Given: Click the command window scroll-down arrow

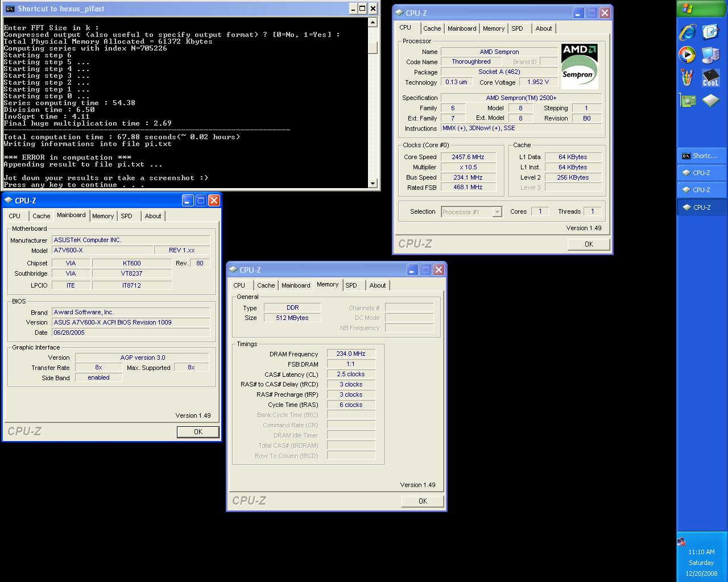Looking at the screenshot, I should coord(373,183).
